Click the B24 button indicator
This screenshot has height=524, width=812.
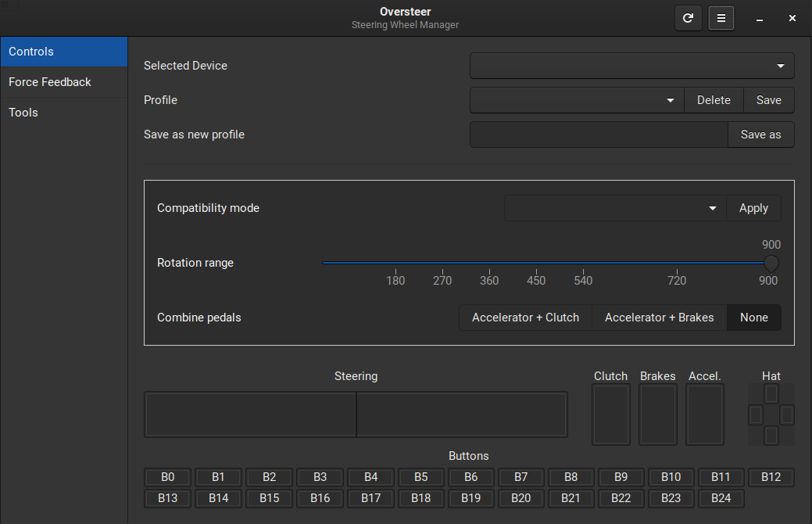[x=721, y=499]
